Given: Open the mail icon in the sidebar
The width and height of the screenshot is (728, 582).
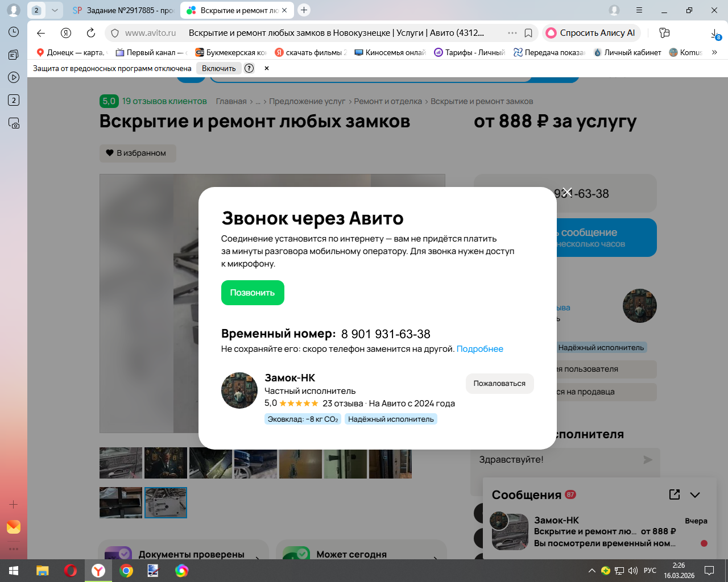Looking at the screenshot, I should tap(14, 527).
